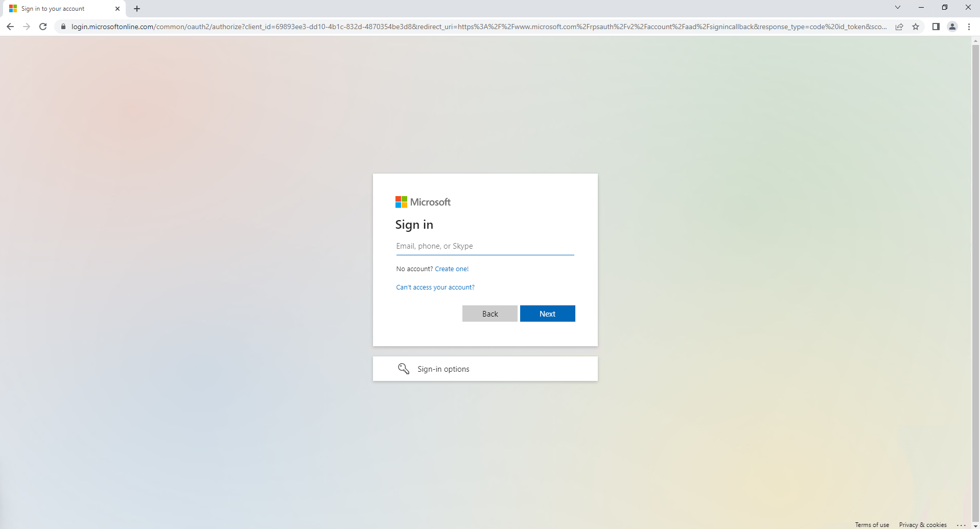View site security lock icon
This screenshot has width=980, height=529.
click(x=63, y=27)
